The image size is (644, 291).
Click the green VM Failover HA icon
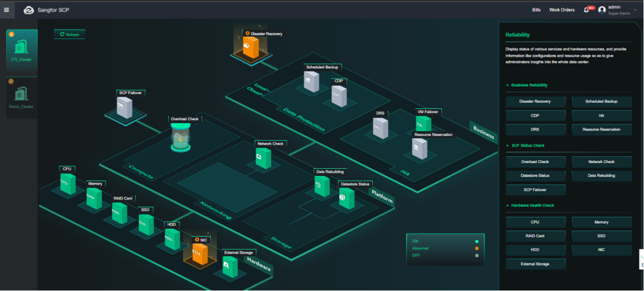pyautogui.click(x=423, y=123)
